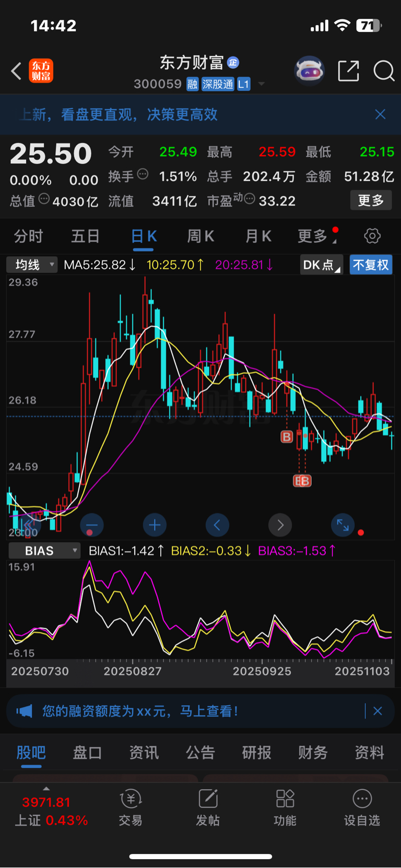Switch to 五日 chart tab
The height and width of the screenshot is (868, 401).
tap(86, 236)
